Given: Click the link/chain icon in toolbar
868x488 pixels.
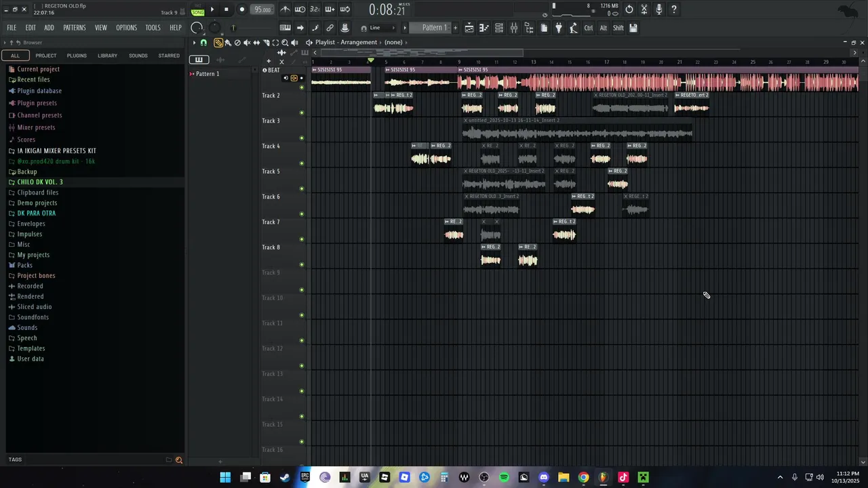Looking at the screenshot, I should point(330,28).
